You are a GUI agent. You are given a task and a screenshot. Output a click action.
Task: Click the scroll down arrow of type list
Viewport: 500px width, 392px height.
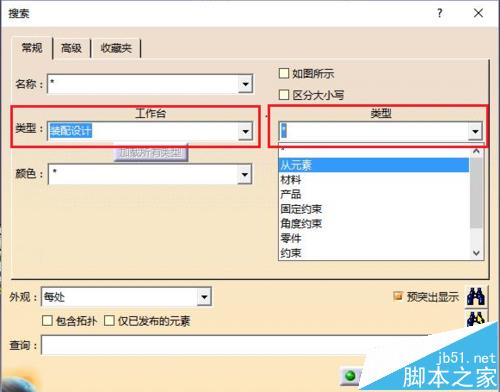476,253
